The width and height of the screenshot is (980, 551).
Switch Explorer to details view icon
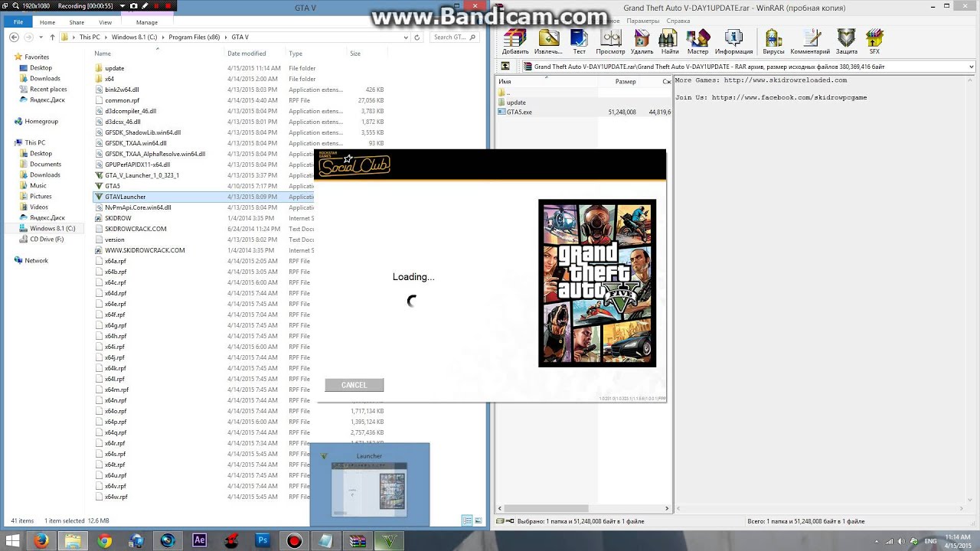[467, 520]
